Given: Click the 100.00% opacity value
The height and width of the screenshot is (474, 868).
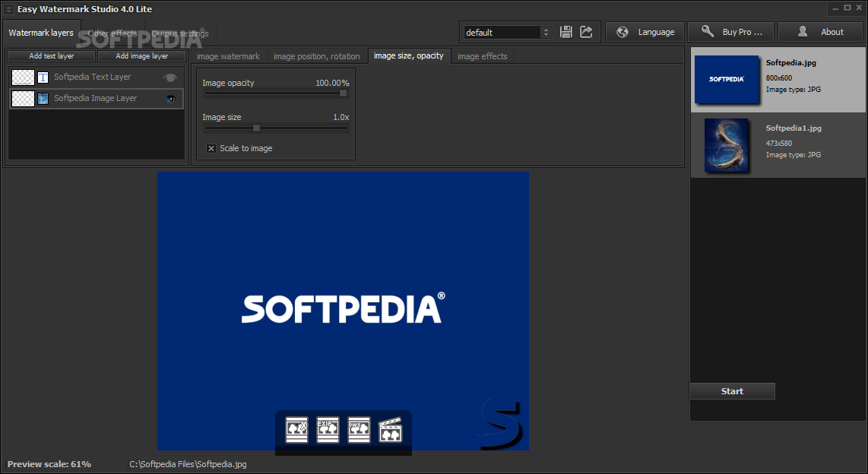Looking at the screenshot, I should (332, 83).
